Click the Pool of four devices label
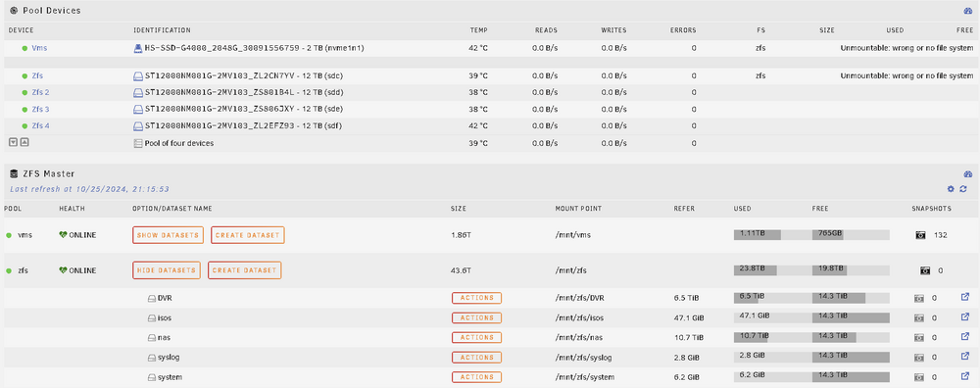The image size is (980, 388). pyautogui.click(x=179, y=143)
